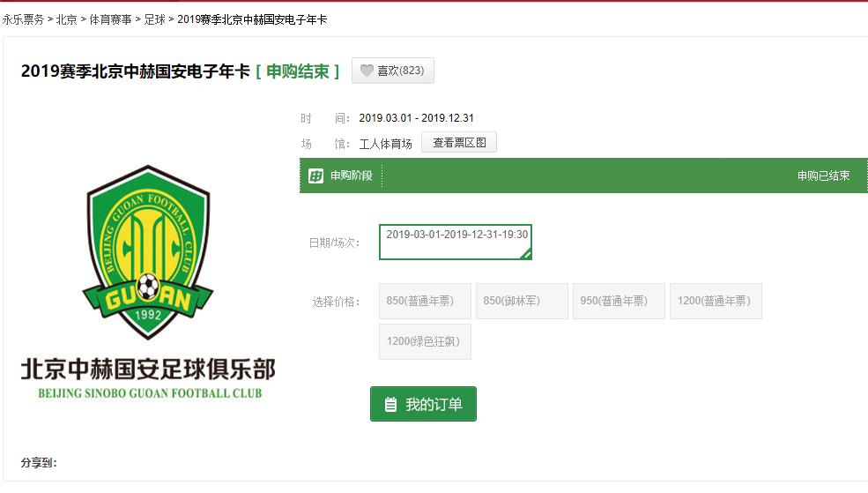Click the venue name 工人体育场
868x493 pixels.
pos(385,144)
